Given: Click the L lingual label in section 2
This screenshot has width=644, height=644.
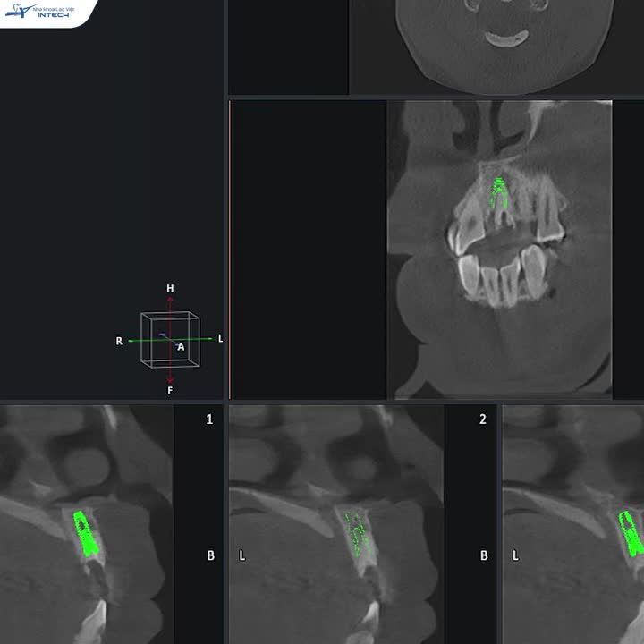Looking at the screenshot, I should 241,556.
